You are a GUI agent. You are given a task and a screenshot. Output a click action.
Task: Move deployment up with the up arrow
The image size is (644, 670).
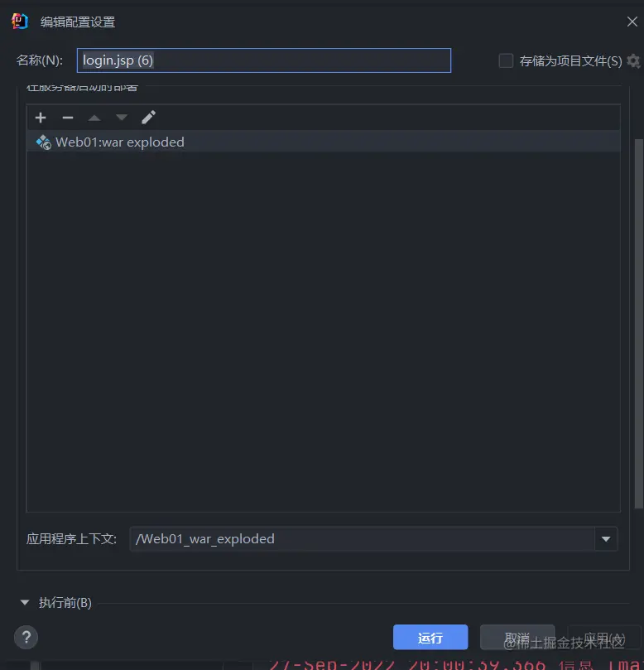click(x=94, y=118)
